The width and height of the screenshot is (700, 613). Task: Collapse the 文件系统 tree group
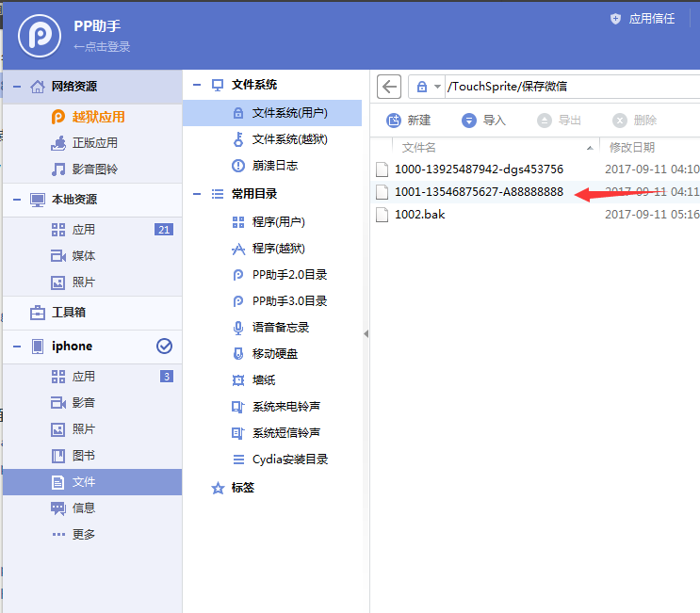click(197, 85)
